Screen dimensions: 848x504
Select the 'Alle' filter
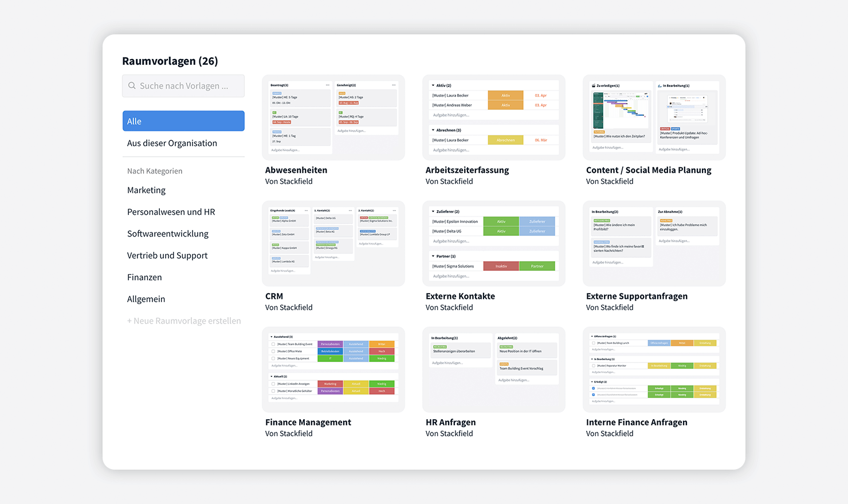(x=183, y=121)
